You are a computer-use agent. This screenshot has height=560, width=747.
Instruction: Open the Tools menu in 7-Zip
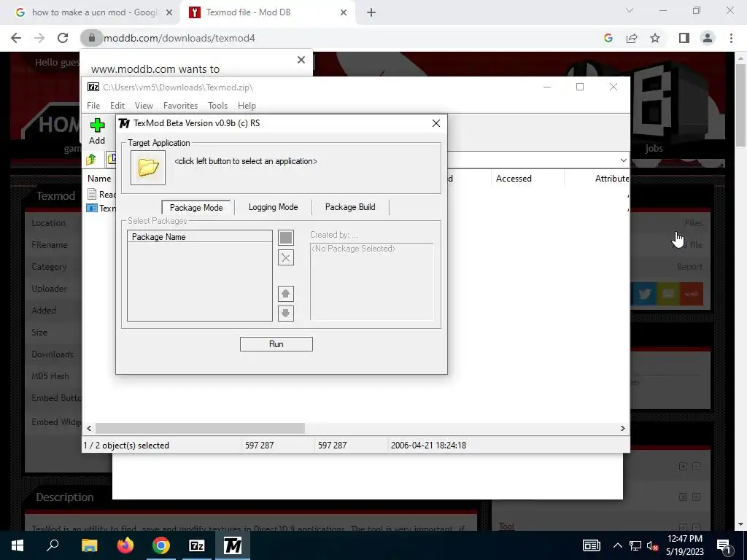pos(217,106)
